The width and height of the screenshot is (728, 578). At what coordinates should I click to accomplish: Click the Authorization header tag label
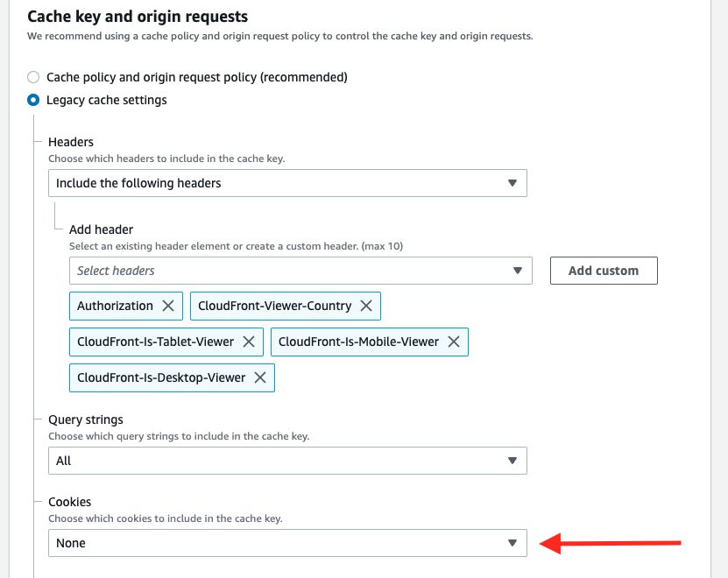click(115, 306)
